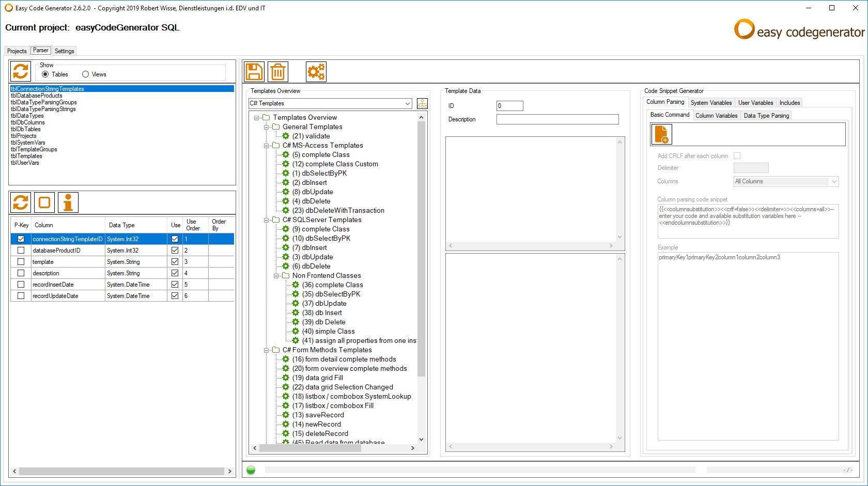Open the orange info icon

[68, 202]
